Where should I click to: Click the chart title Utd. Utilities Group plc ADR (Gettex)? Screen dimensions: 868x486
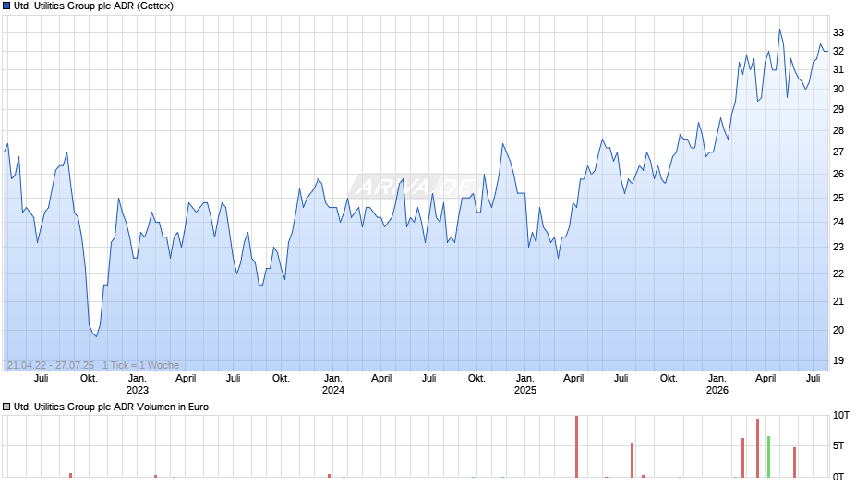[x=93, y=6]
